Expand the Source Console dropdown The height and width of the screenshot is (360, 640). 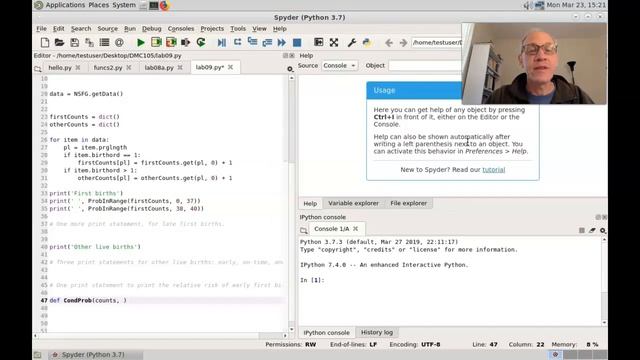[339, 65]
